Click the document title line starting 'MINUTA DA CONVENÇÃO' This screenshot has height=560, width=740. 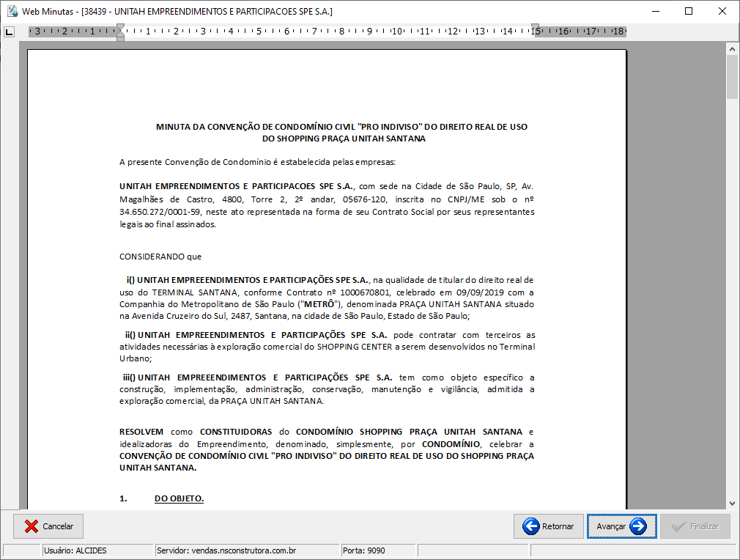click(x=341, y=127)
